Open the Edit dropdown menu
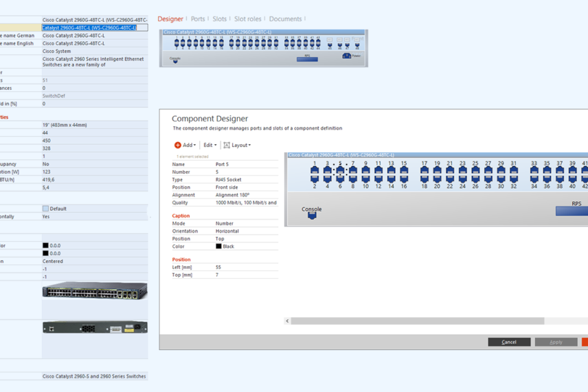588x392 pixels. point(210,146)
